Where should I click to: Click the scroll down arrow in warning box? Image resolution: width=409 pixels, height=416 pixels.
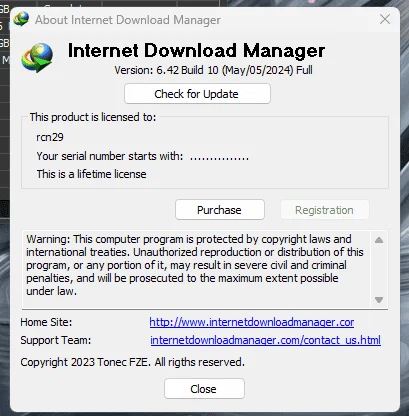tap(379, 300)
